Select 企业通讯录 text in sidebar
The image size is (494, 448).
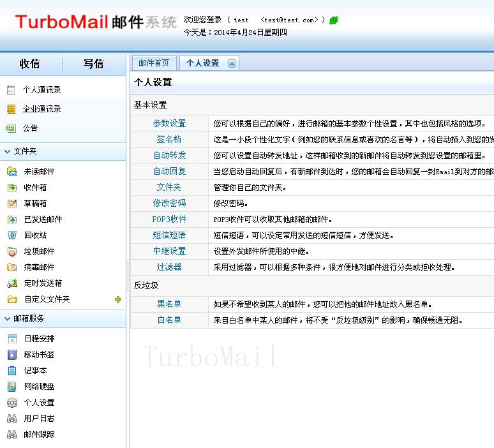(x=41, y=109)
